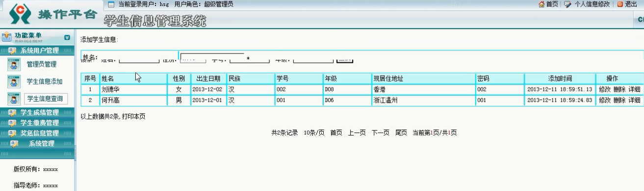Click the name cell 何升高
The width and height of the screenshot is (644, 191).
(x=110, y=100)
